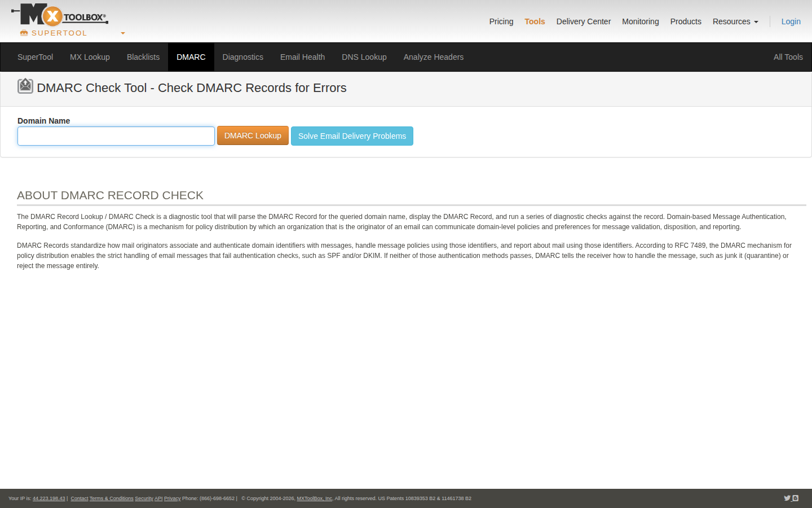Open the blog icon in the footer
Viewport: 812px width, 508px height.
tap(795, 498)
